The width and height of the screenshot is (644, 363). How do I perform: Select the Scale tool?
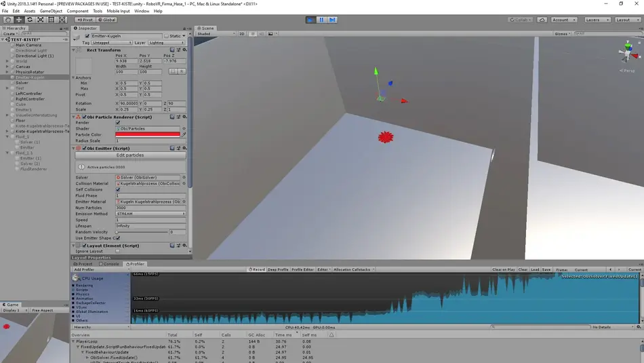41,20
